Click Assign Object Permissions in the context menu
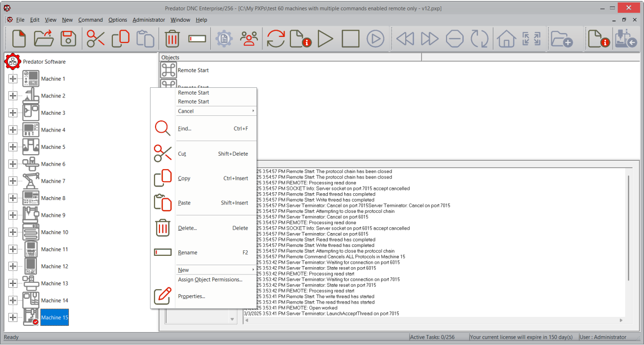This screenshot has width=644, height=345. [x=209, y=279]
